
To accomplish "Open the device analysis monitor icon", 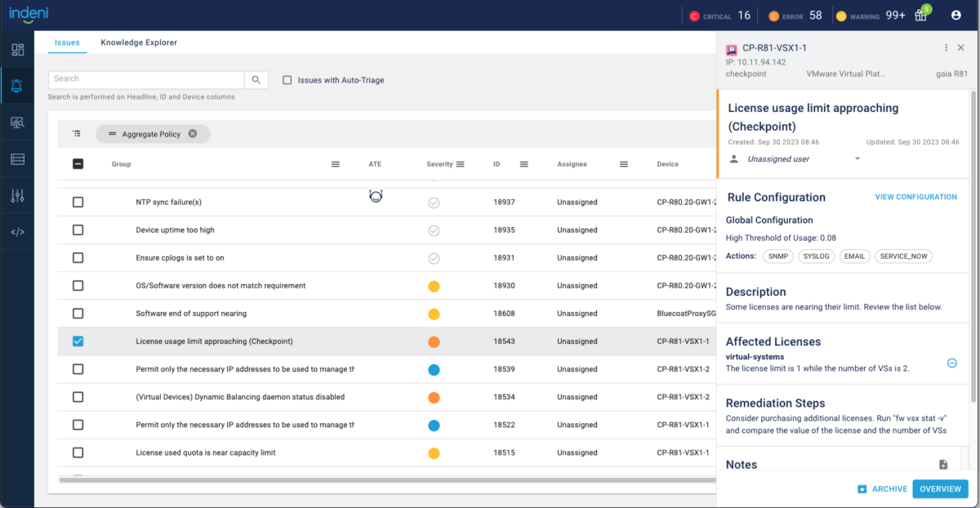I will tap(17, 122).
